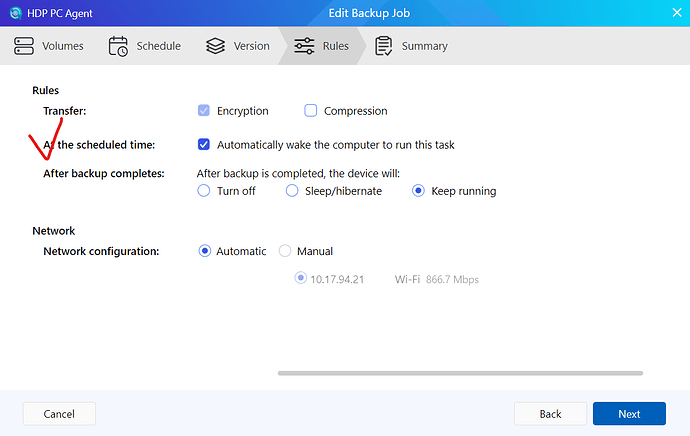
Task: Select the 10.17.94.21 Wi-Fi network option
Action: [x=300, y=279]
